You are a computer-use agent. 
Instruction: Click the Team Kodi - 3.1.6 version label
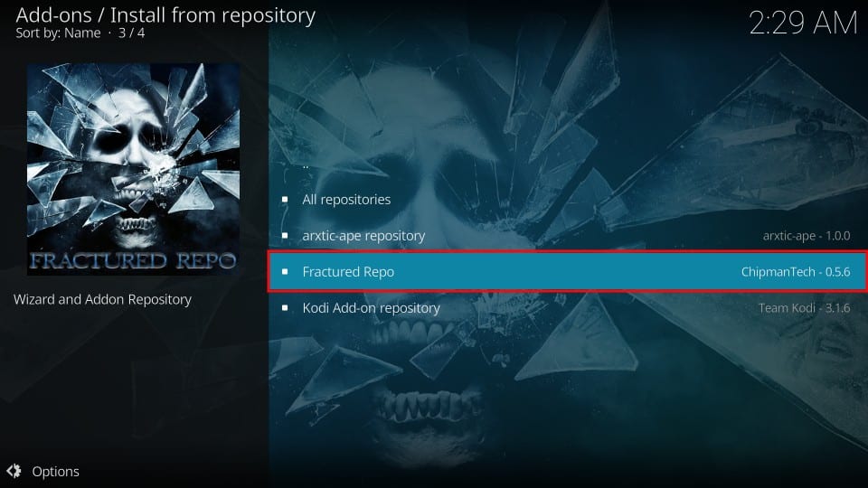coord(804,307)
